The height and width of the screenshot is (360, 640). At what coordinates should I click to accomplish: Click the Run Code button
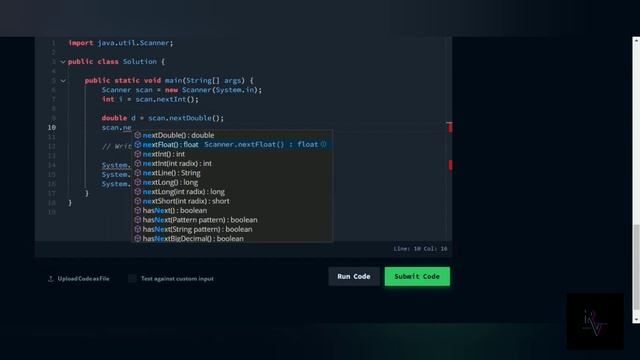coord(354,276)
